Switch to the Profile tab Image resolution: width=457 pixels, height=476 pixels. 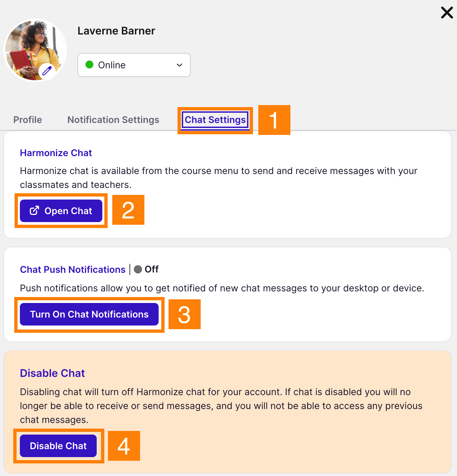pyautogui.click(x=28, y=120)
